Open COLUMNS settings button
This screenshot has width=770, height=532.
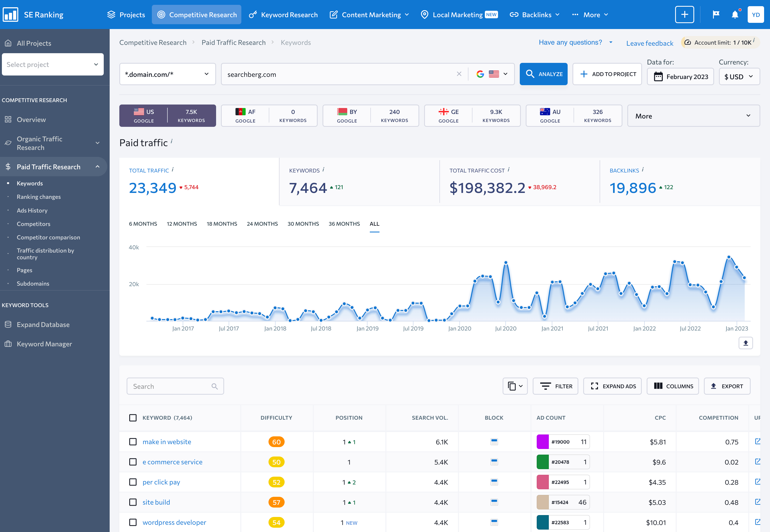point(673,386)
